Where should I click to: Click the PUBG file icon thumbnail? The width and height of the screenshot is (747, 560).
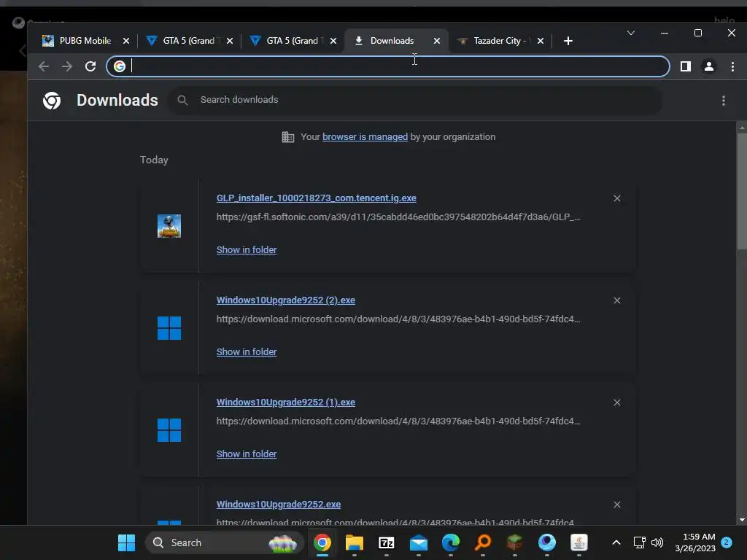tap(169, 226)
